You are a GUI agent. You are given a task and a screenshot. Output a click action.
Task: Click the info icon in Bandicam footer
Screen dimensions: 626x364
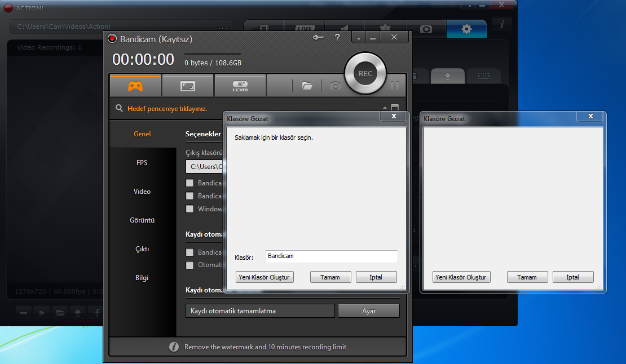(x=174, y=347)
